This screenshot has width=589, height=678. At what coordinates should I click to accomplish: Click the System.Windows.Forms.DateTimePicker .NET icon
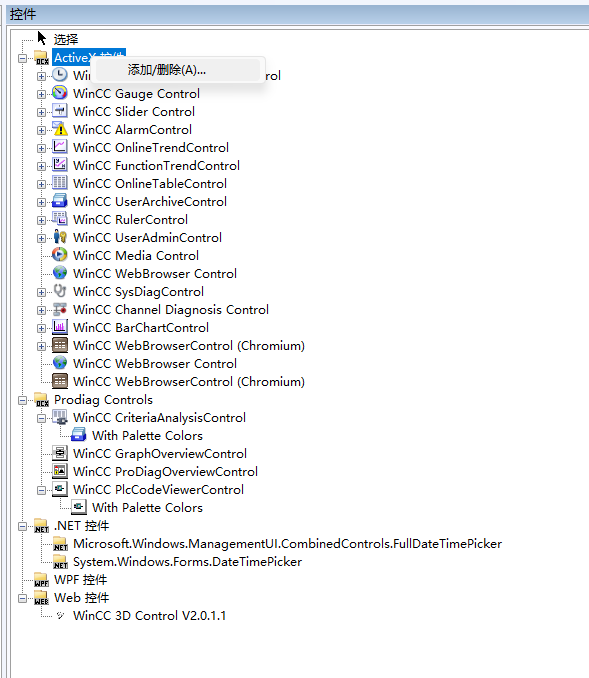(x=60, y=562)
